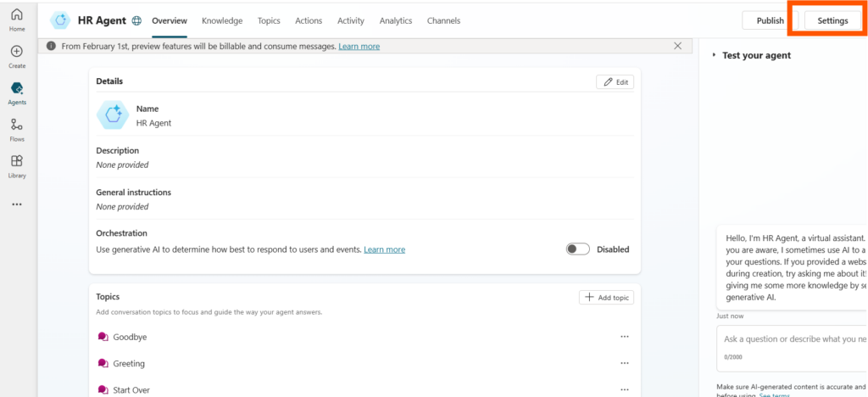The height and width of the screenshot is (397, 868).
Task: Click the agent greeting message bubble
Action: [792, 267]
